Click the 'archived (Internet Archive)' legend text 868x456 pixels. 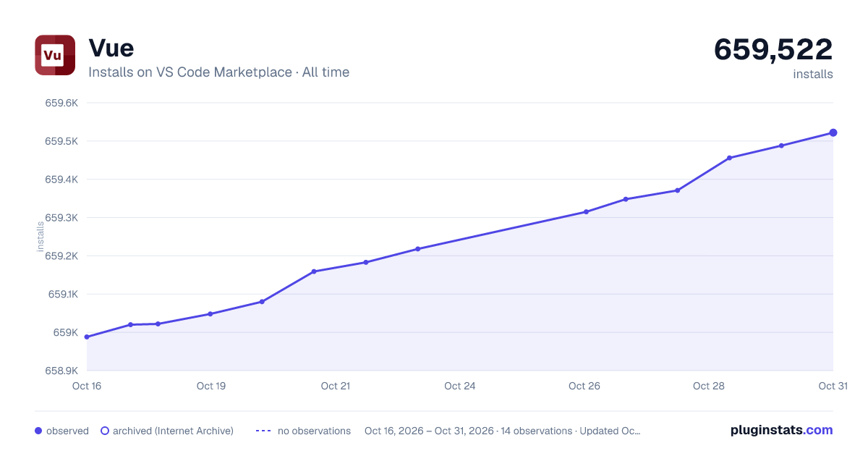point(173,431)
